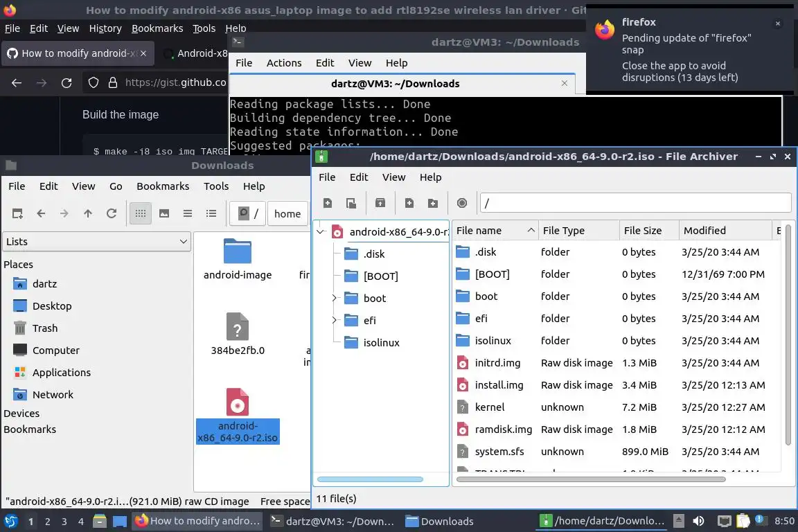
Task: Click File Size column header
Action: point(649,231)
